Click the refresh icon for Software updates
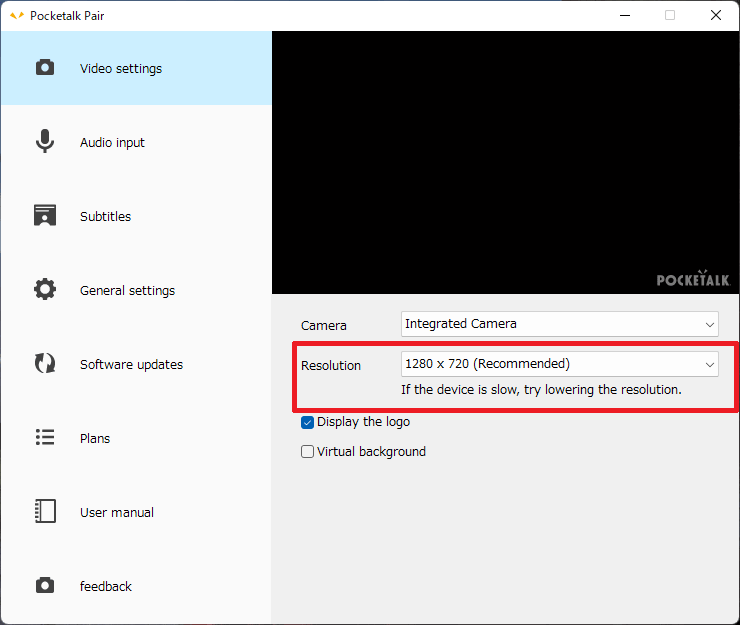Viewport: 740px width, 625px height. [x=45, y=364]
